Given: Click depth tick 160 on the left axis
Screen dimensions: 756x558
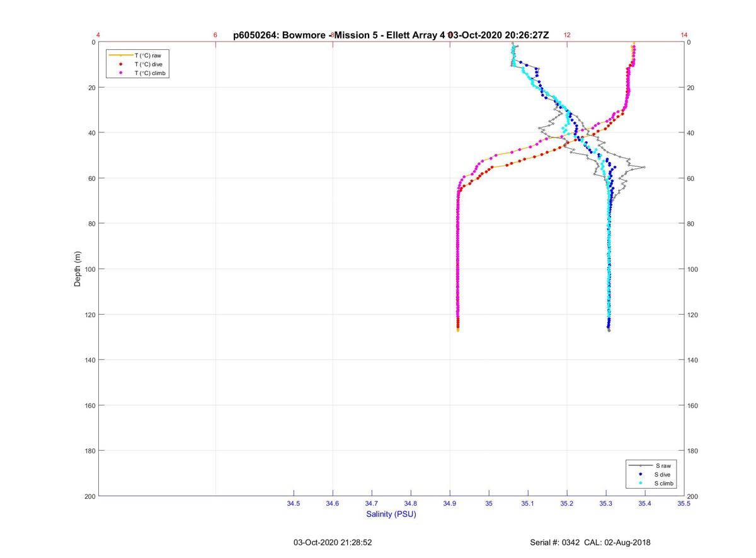Looking at the screenshot, I should 89,405.
